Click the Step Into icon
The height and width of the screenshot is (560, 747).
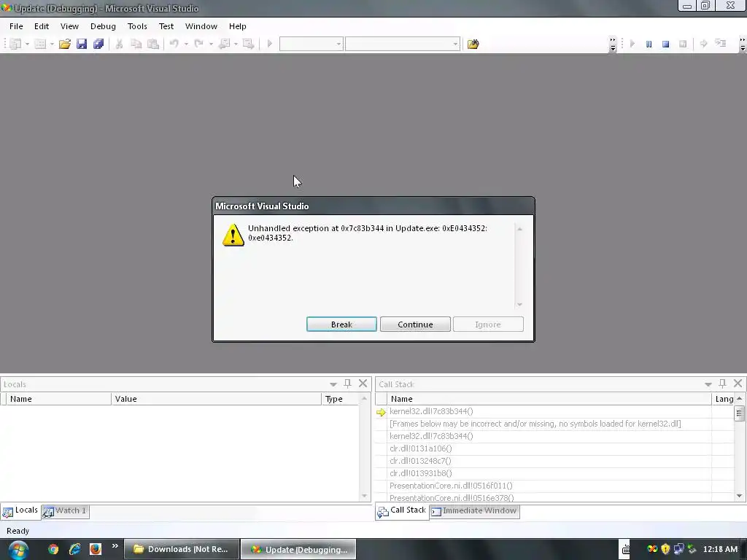click(x=721, y=44)
